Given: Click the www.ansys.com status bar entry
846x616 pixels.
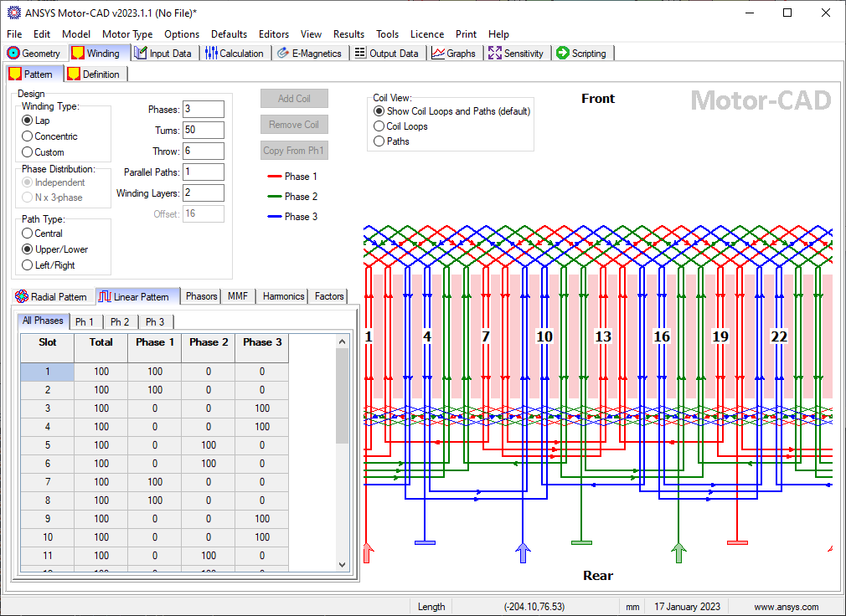Looking at the screenshot, I should [787, 606].
